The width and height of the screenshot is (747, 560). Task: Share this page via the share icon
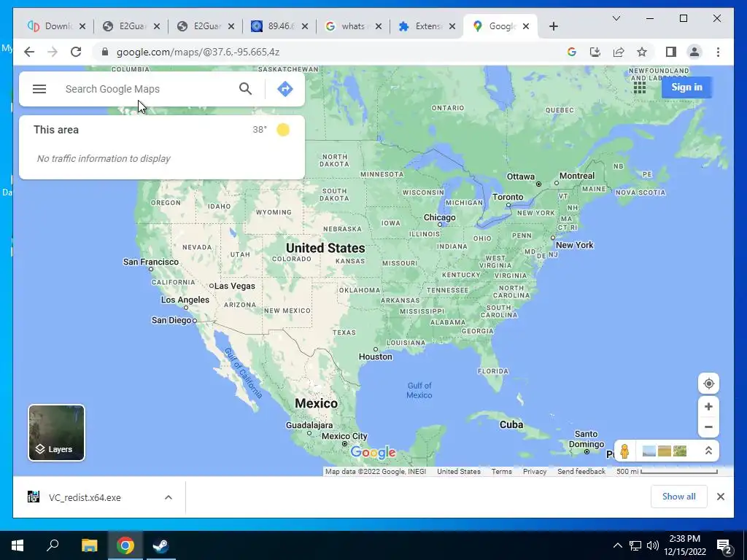(619, 52)
